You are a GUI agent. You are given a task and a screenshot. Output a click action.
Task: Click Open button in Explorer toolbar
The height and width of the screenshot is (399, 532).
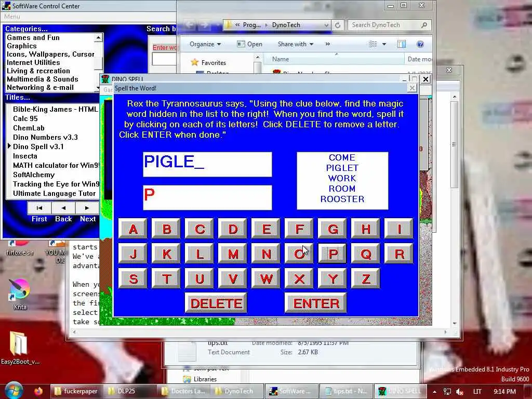[250, 44]
